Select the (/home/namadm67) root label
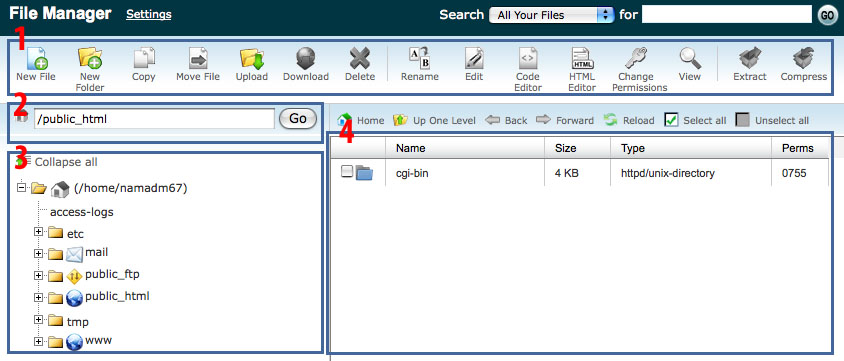 [130, 188]
